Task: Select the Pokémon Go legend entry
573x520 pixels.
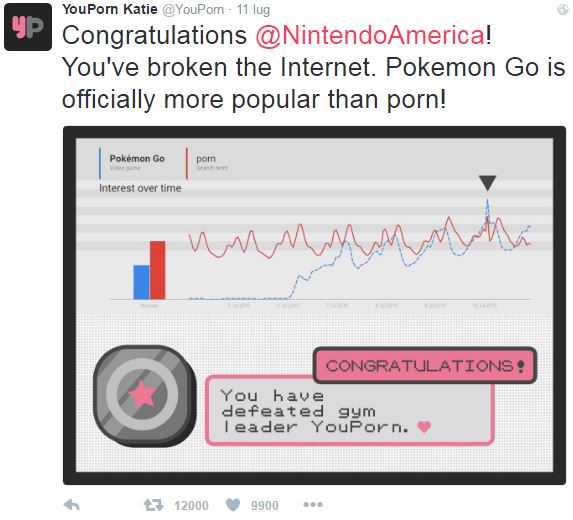Action: [137, 162]
